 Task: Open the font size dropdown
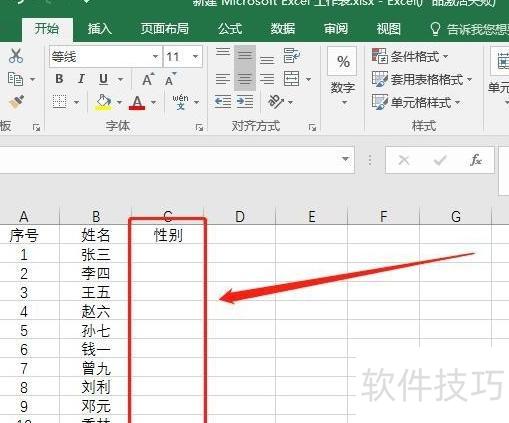[196, 57]
